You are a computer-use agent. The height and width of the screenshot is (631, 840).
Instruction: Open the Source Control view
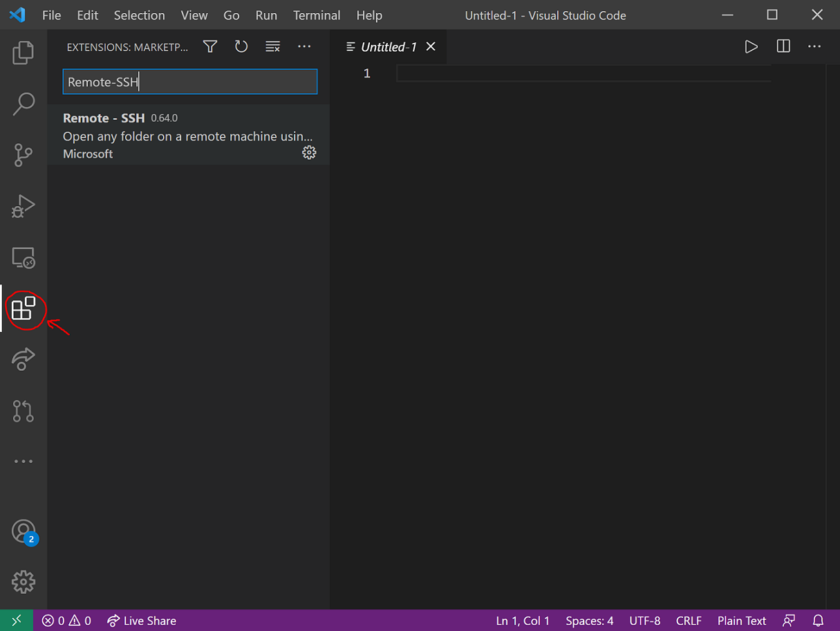point(24,155)
